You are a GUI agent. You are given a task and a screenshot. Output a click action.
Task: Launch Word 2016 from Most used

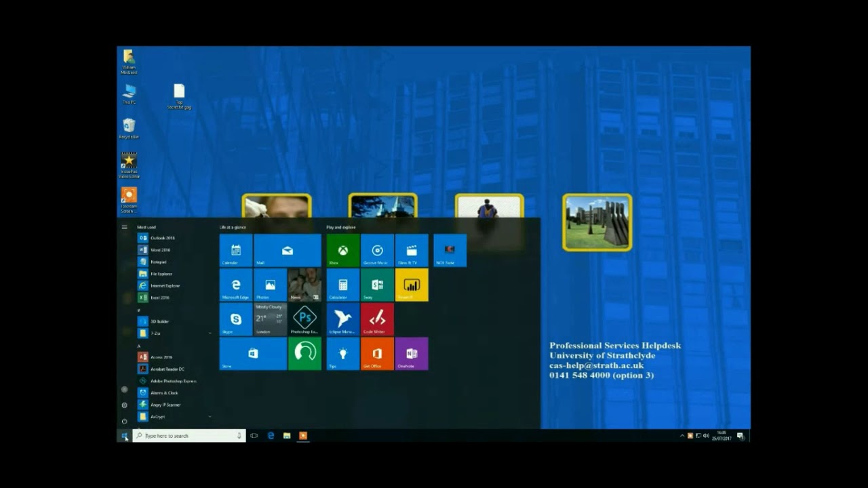174,250
